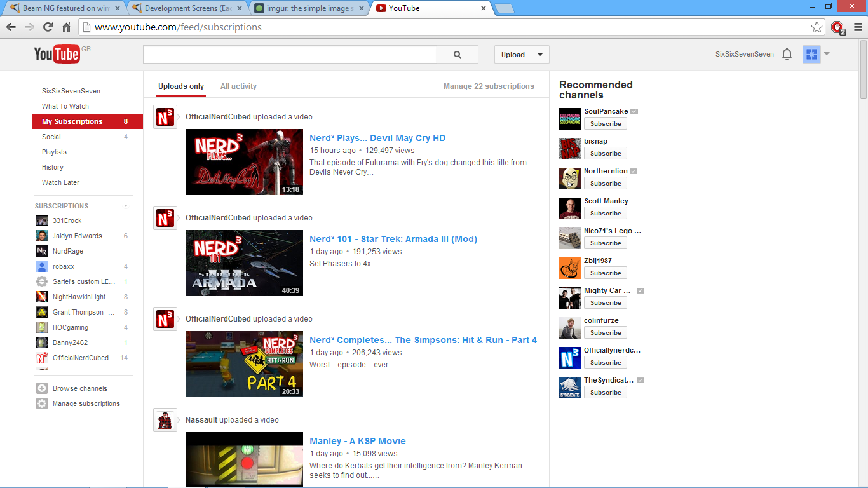Click the page vertical scrollbar
This screenshot has height=488, width=868.
[864, 69]
